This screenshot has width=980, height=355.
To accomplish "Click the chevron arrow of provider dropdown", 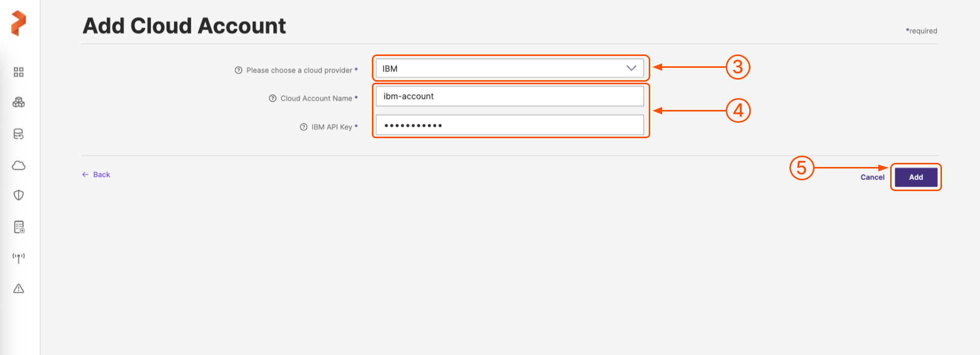I will pos(631,68).
